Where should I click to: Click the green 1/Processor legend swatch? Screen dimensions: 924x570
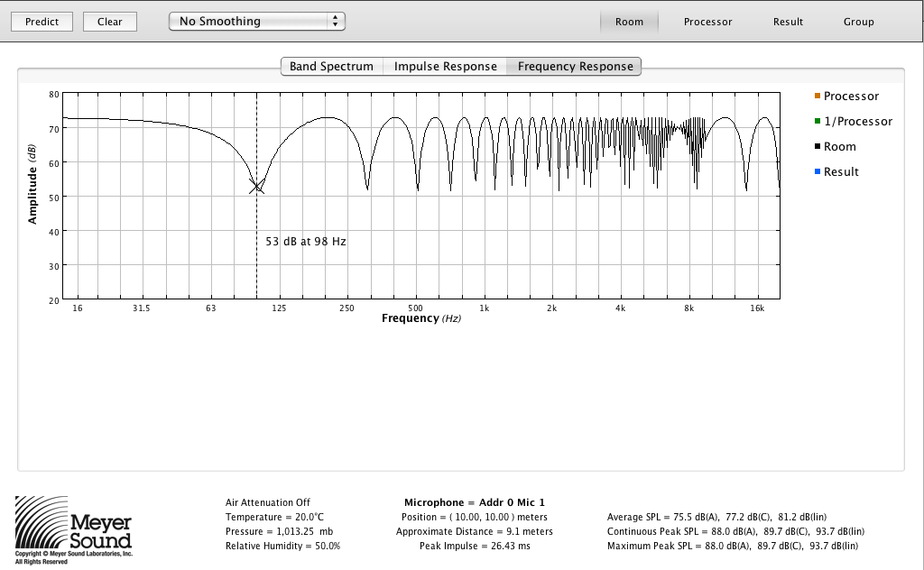[818, 122]
